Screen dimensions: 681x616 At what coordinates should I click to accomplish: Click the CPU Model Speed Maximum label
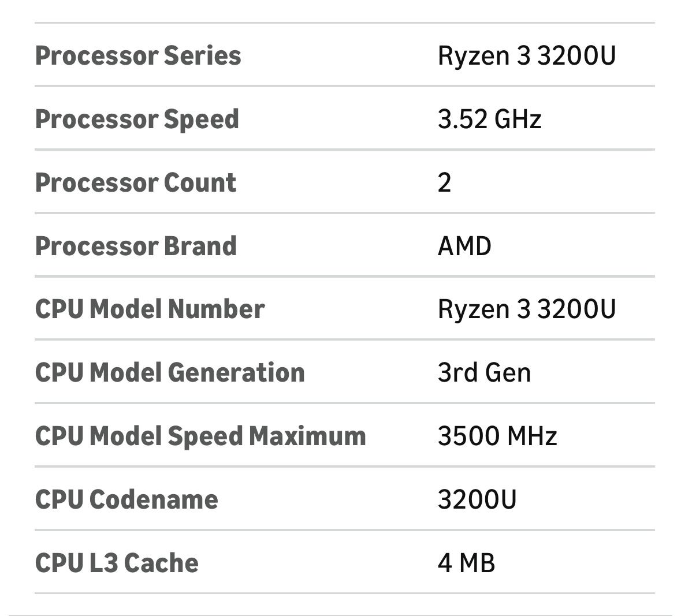coord(200,436)
